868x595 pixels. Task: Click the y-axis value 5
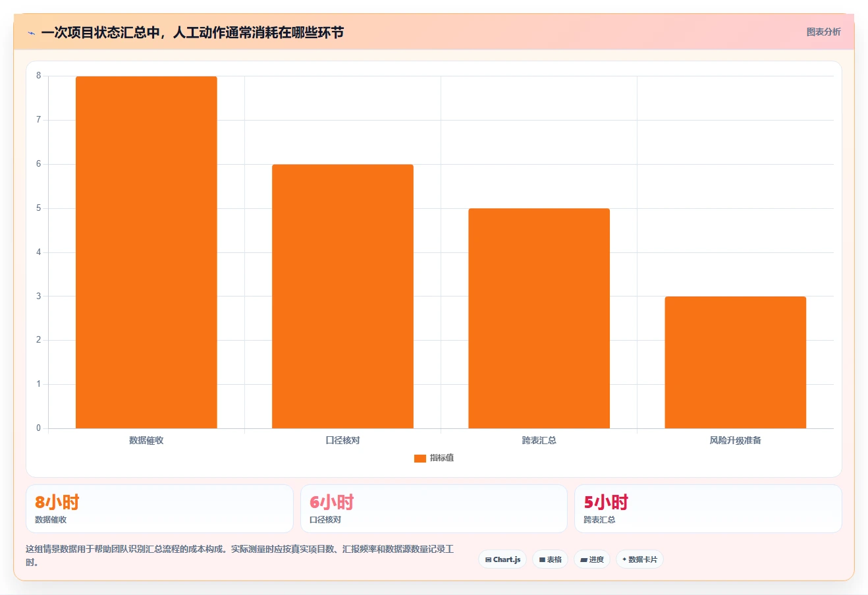[39, 208]
